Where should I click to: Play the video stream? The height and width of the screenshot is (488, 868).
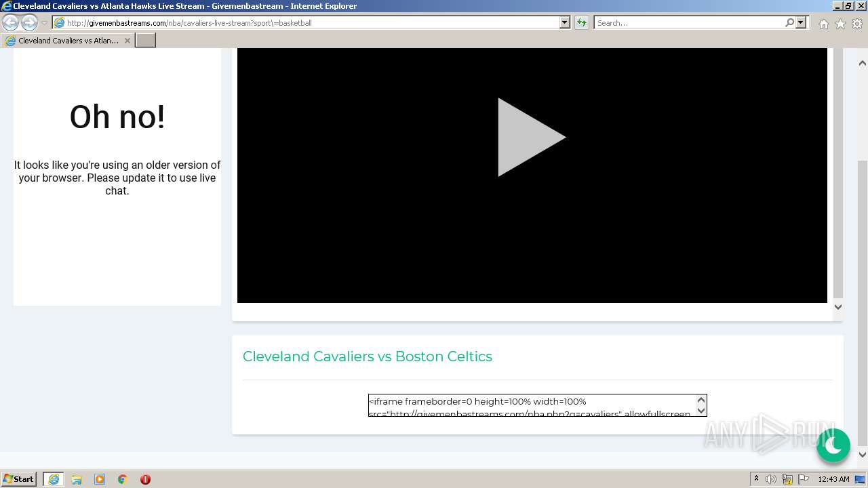pyautogui.click(x=532, y=137)
